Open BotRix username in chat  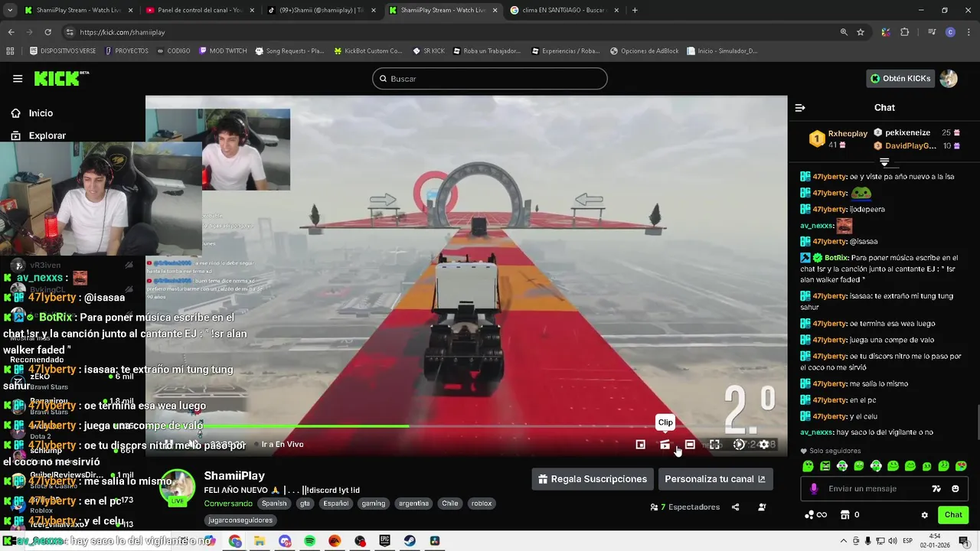pos(835,258)
